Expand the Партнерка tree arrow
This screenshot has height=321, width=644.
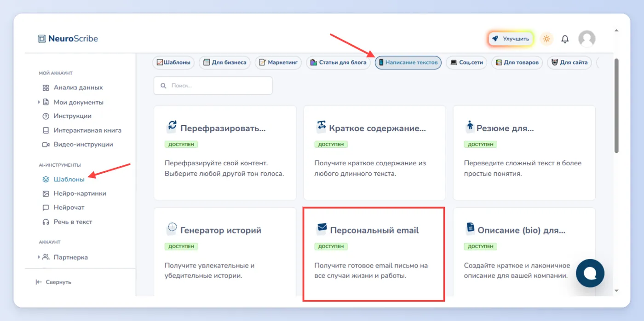(39, 257)
